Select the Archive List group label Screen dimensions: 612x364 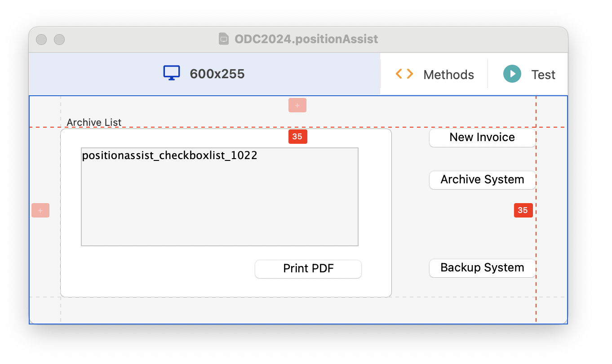coord(94,122)
